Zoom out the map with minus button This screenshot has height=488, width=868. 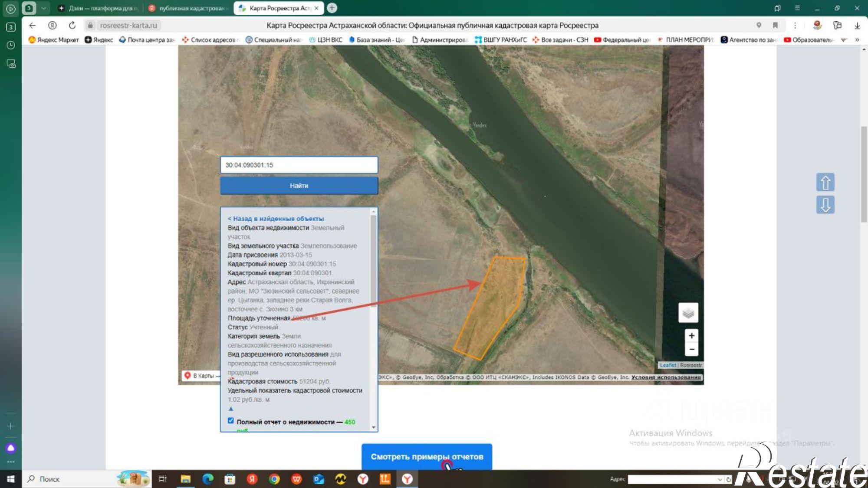(x=692, y=349)
